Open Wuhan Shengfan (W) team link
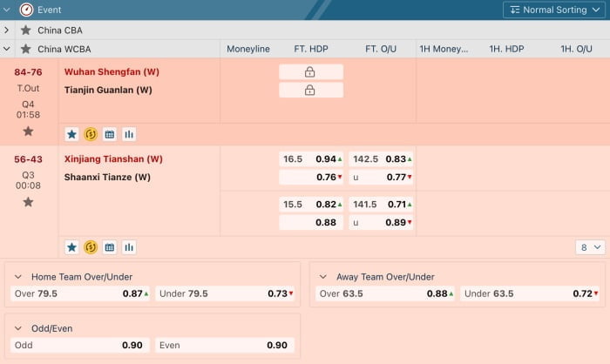This screenshot has height=364, width=610. click(x=112, y=72)
